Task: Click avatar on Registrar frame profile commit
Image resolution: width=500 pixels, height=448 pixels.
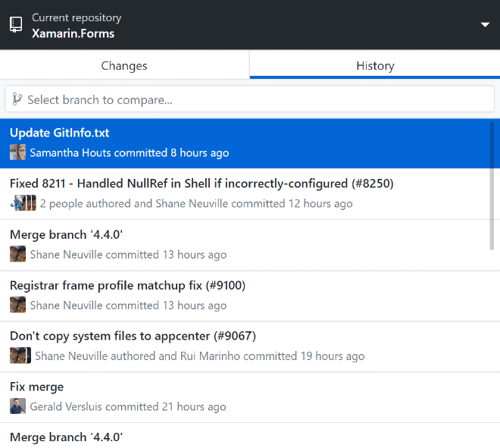Action: point(17,305)
